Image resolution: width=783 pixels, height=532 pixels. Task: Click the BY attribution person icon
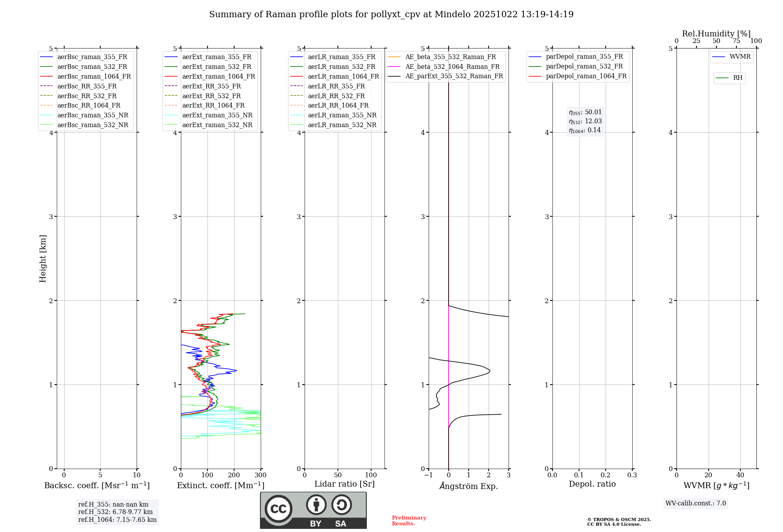point(316,505)
